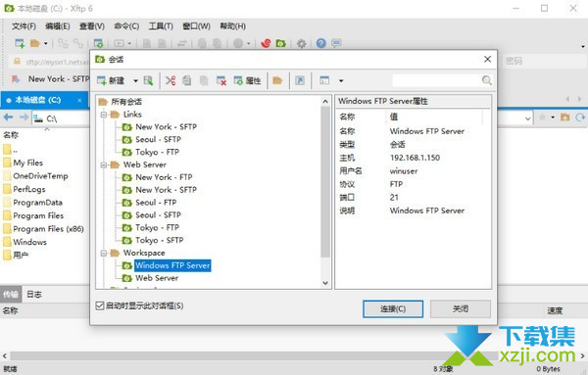Open the dropdown arrow beside the main toolbar folder icon
588x375 pixels.
point(46,44)
